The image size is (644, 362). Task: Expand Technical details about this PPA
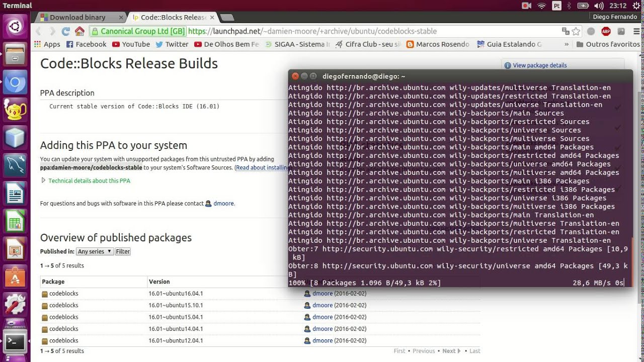(86, 180)
